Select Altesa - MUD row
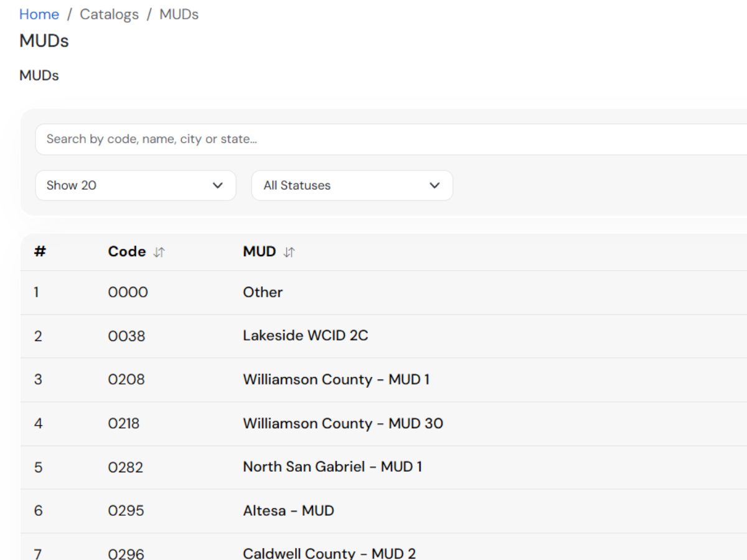The height and width of the screenshot is (560, 747). (x=383, y=511)
